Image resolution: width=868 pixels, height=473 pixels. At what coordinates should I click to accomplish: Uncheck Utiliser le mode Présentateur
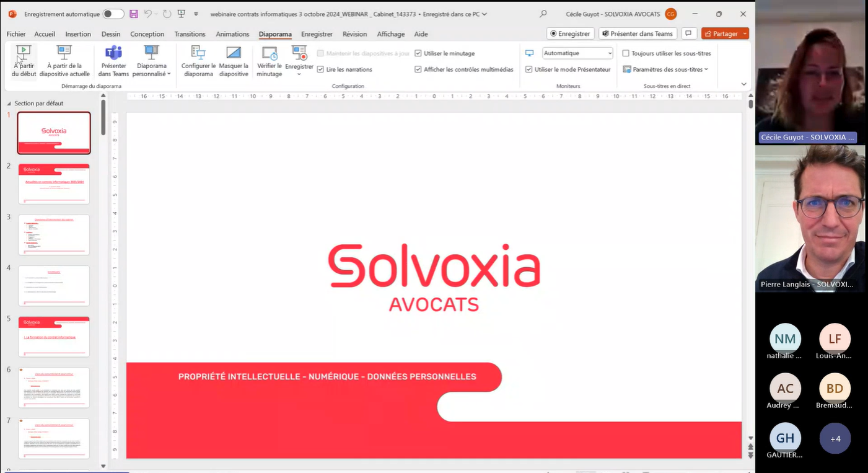pyautogui.click(x=528, y=69)
